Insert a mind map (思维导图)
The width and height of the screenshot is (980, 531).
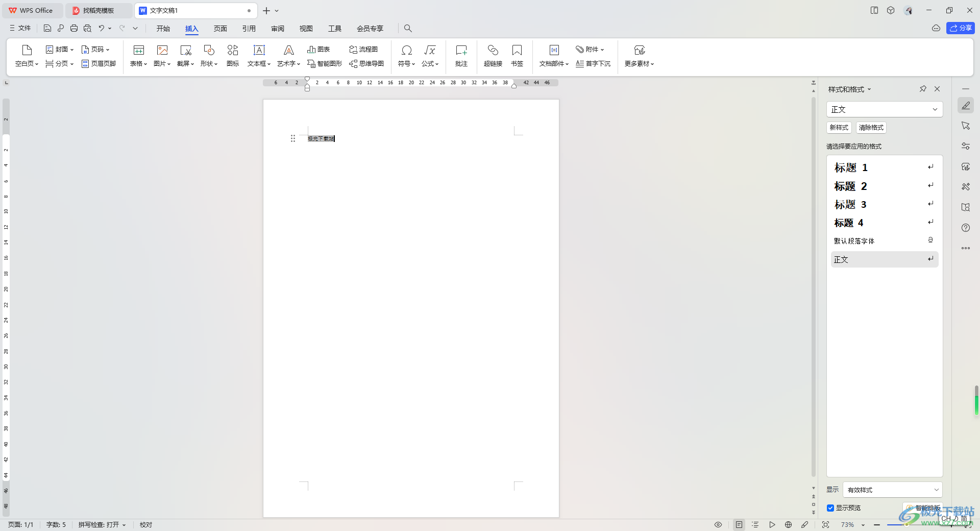366,64
